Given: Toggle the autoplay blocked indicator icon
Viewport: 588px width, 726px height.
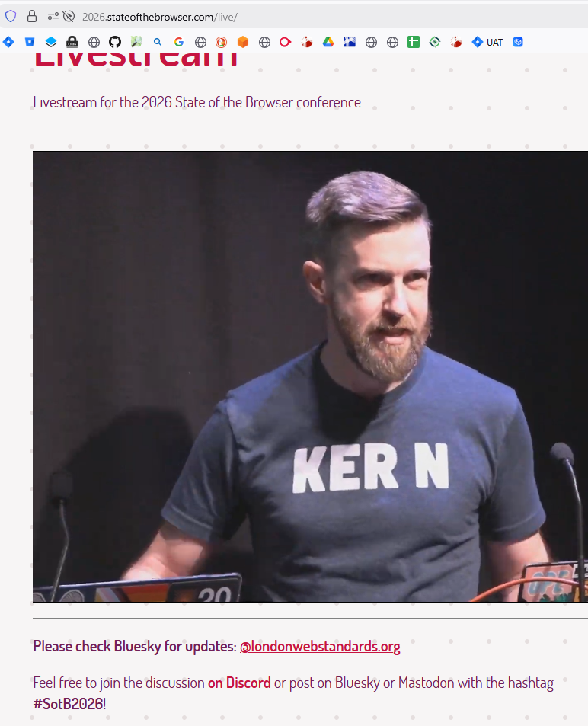Looking at the screenshot, I should tap(69, 17).
